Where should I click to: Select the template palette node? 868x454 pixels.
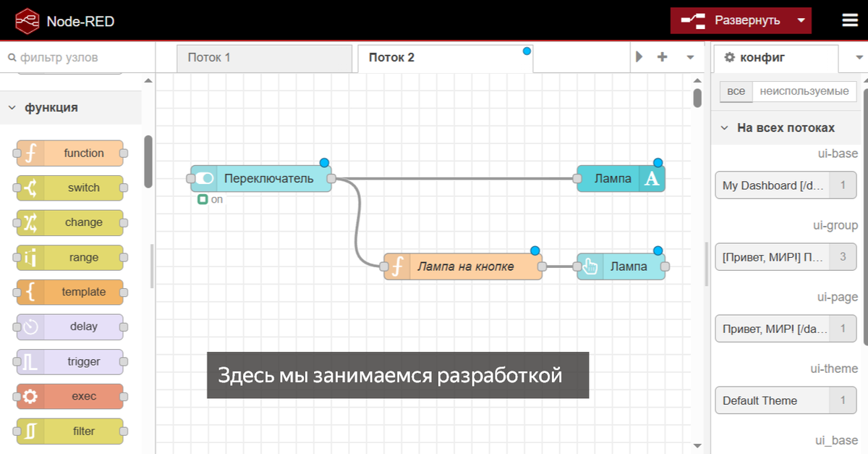pos(69,292)
